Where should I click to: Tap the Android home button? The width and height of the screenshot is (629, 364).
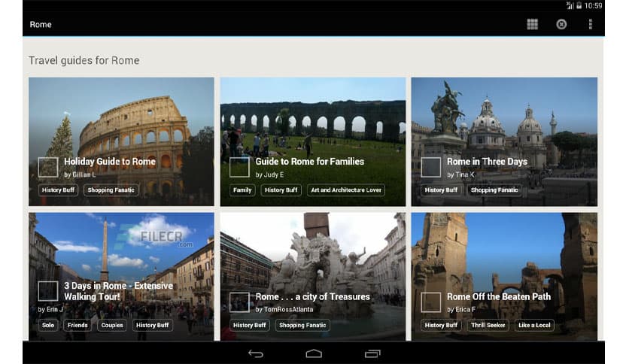[314, 353]
